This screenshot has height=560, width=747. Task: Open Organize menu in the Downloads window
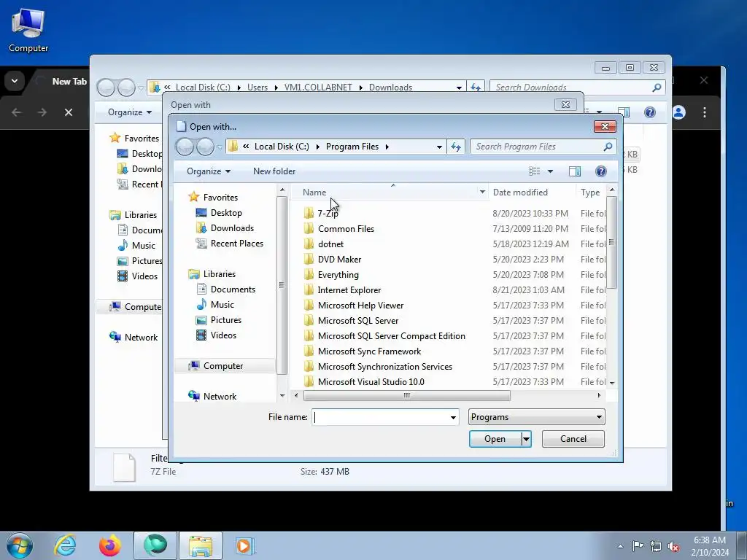[x=130, y=112]
